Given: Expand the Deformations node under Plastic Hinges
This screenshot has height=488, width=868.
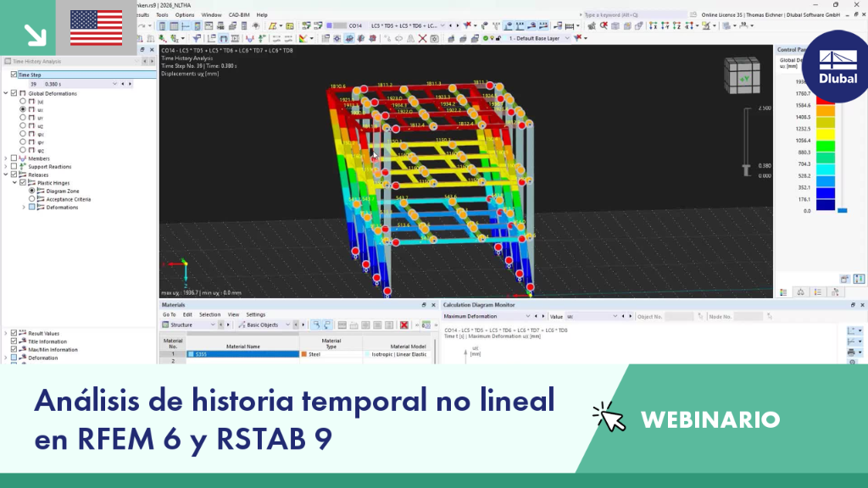Looking at the screenshot, I should [24, 208].
